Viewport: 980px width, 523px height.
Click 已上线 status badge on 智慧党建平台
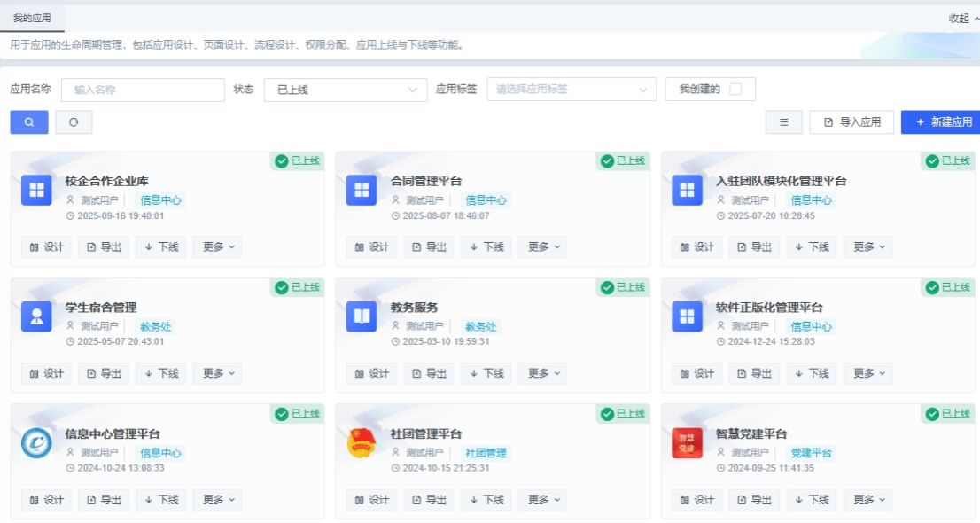click(x=947, y=413)
